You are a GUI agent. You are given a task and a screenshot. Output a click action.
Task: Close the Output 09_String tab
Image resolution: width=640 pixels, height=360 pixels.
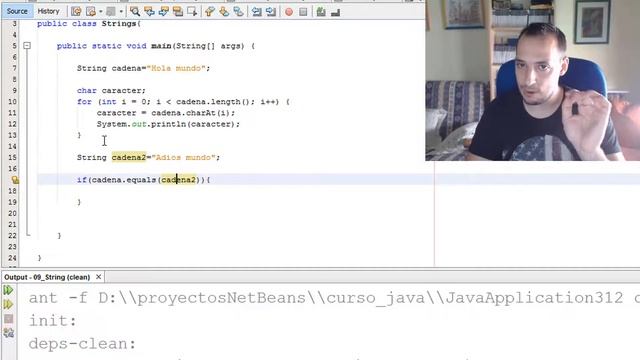[x=98, y=277]
